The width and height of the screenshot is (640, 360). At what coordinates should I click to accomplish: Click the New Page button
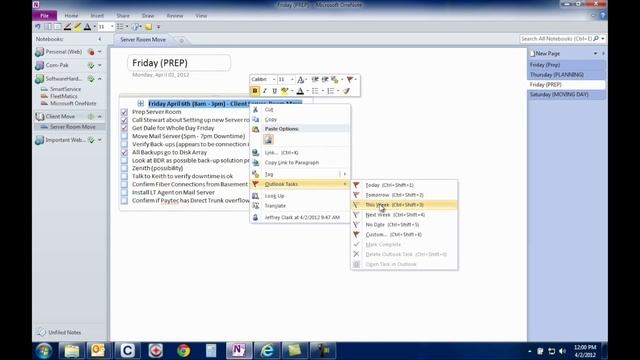(x=545, y=53)
